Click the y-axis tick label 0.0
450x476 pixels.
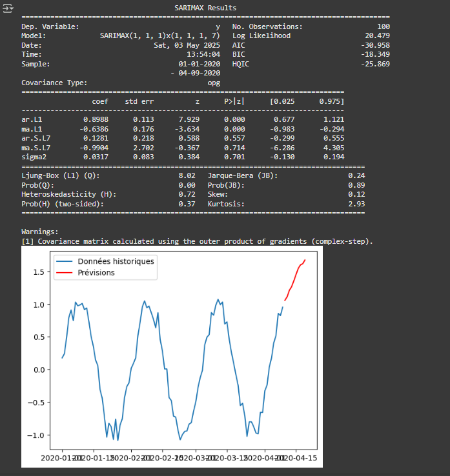(x=39, y=370)
